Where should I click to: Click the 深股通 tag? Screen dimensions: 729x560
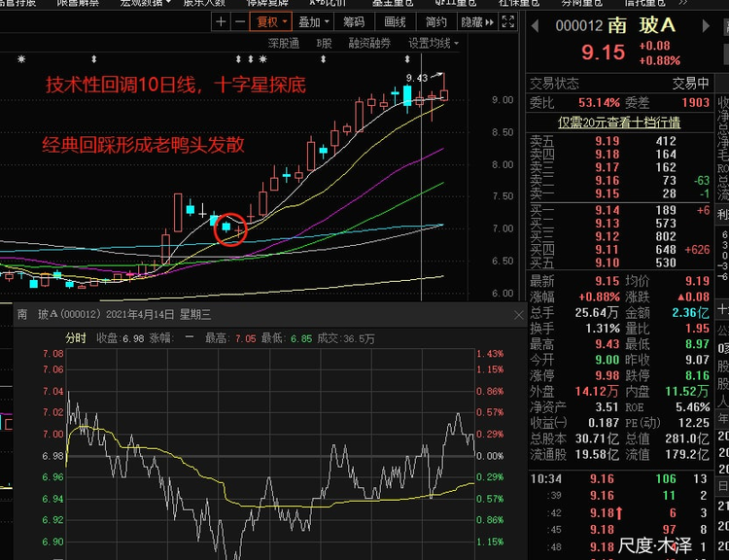(x=284, y=43)
